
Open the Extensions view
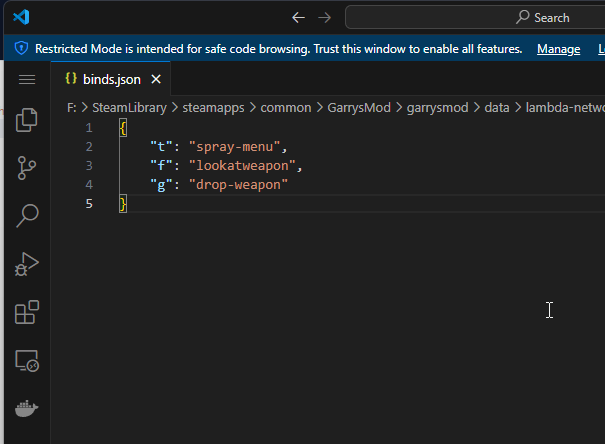[x=27, y=313]
